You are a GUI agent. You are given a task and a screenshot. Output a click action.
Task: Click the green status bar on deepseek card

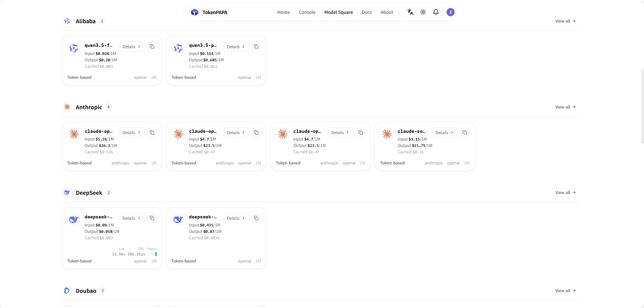(x=156, y=254)
